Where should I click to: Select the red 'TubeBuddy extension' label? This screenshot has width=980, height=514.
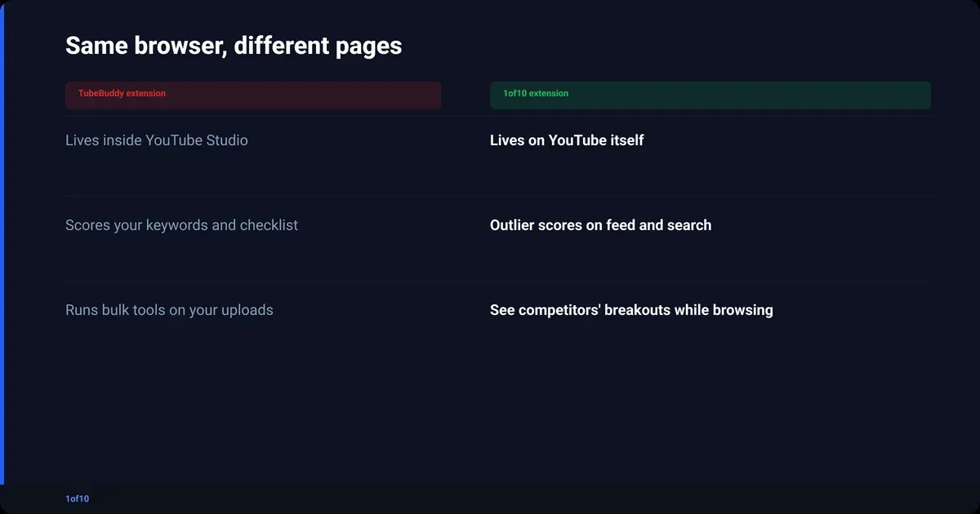point(122,93)
